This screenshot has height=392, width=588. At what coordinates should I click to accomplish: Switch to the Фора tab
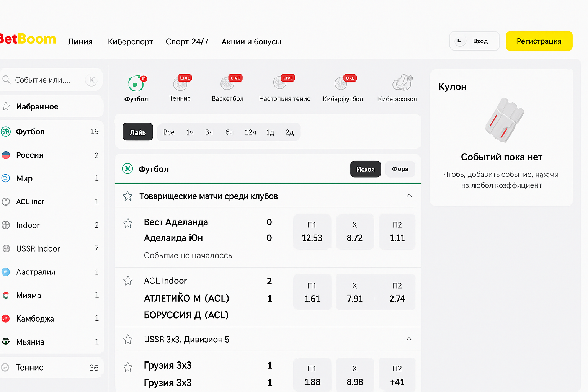(x=400, y=169)
